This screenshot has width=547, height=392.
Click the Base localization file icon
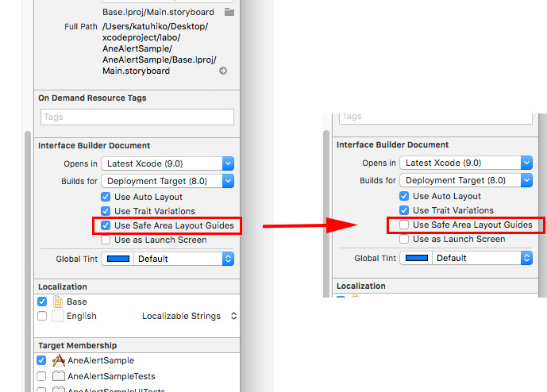click(58, 302)
